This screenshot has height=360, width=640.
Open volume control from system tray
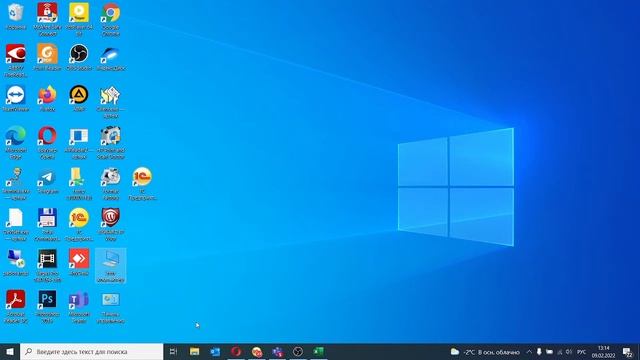tap(569, 352)
